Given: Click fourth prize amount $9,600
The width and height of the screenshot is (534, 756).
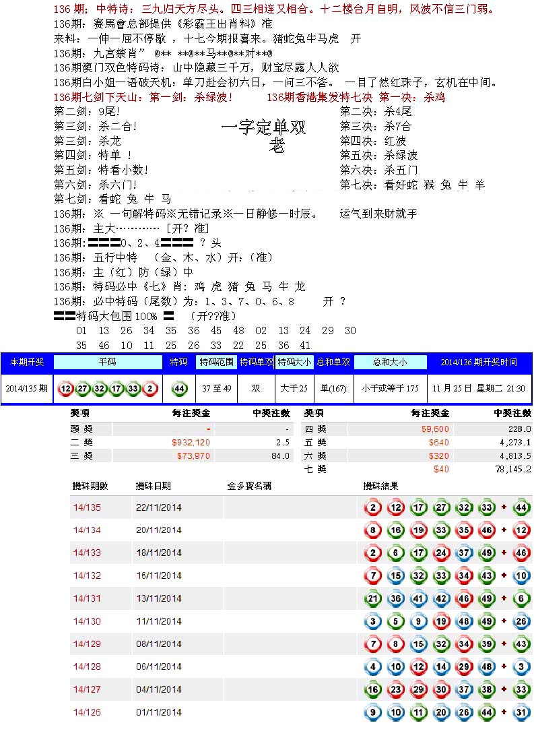Looking at the screenshot, I should [435, 429].
